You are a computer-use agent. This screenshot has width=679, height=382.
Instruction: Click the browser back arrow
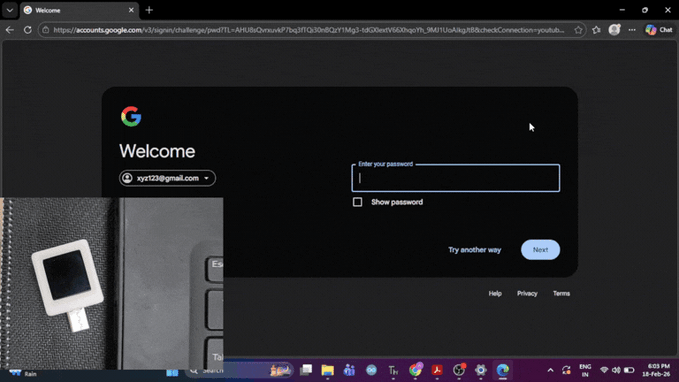[10, 30]
